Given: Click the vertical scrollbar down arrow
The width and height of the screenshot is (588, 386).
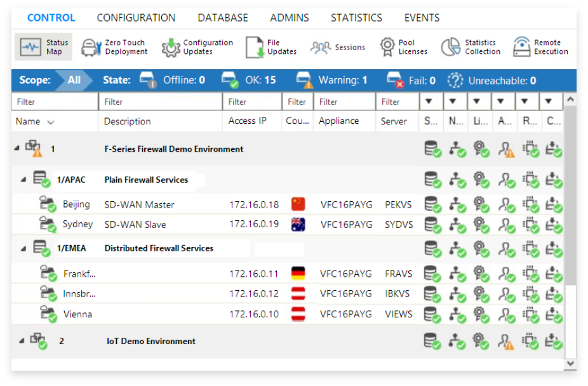Looking at the screenshot, I should pos(570,363).
